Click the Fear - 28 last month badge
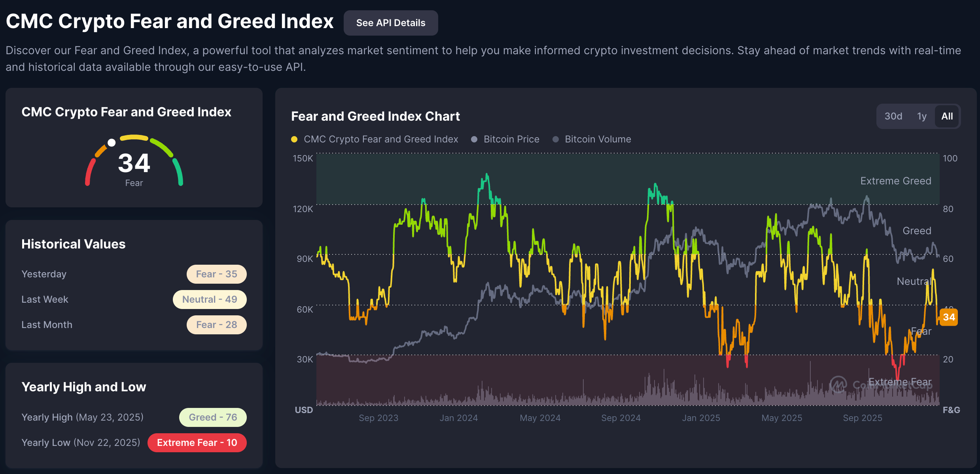The width and height of the screenshot is (980, 474). pyautogui.click(x=216, y=325)
